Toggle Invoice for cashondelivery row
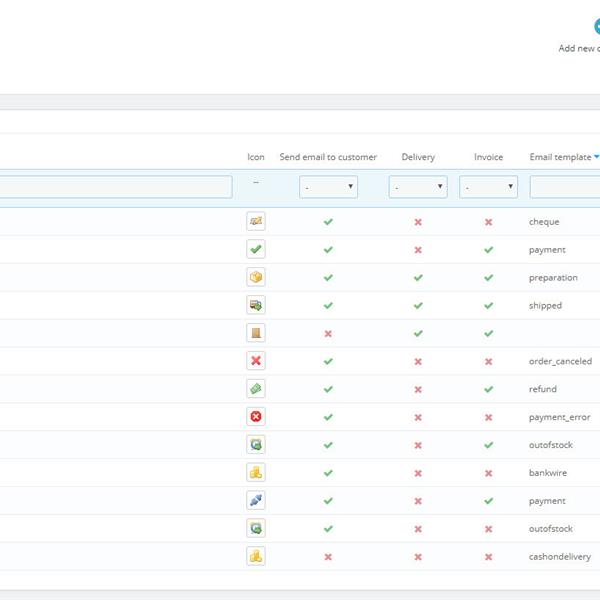This screenshot has width=600, height=600. (488, 557)
